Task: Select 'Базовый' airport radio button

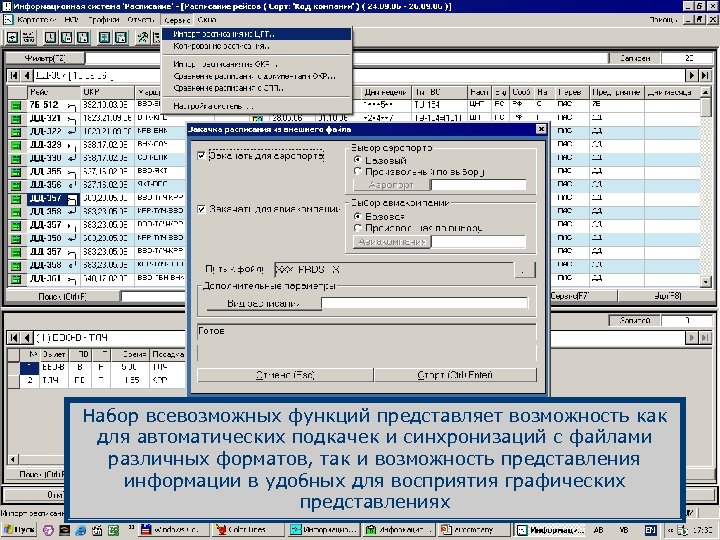Action: click(357, 160)
